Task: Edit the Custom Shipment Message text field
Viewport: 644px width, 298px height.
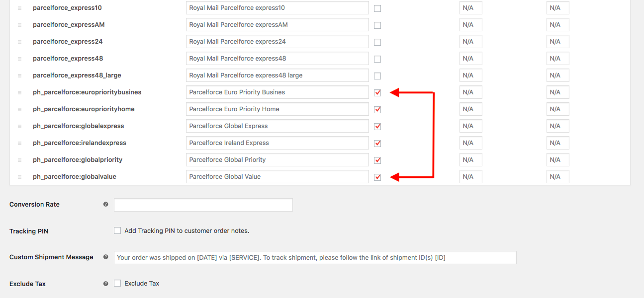Action: (x=315, y=257)
